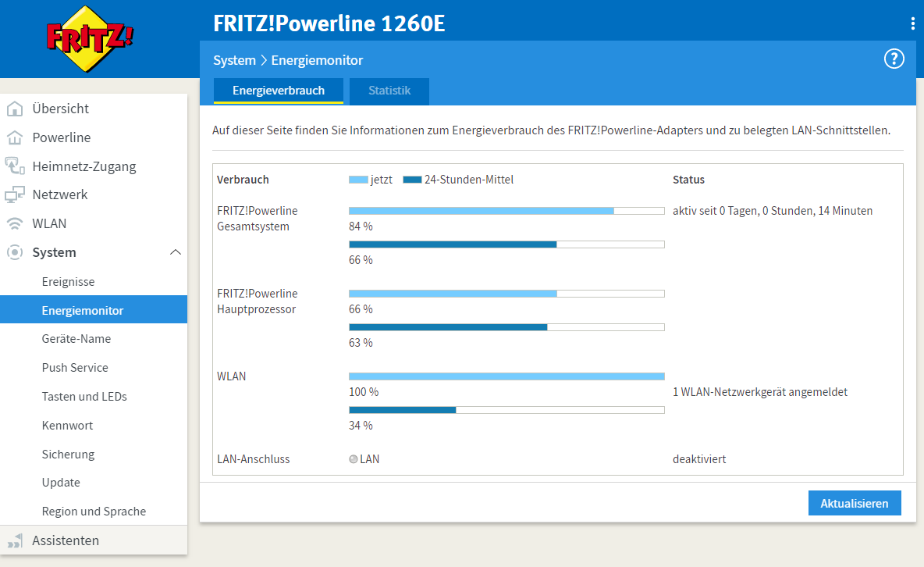Click the WLAN signal icon
Screen dimensions: 924x567
(14, 223)
